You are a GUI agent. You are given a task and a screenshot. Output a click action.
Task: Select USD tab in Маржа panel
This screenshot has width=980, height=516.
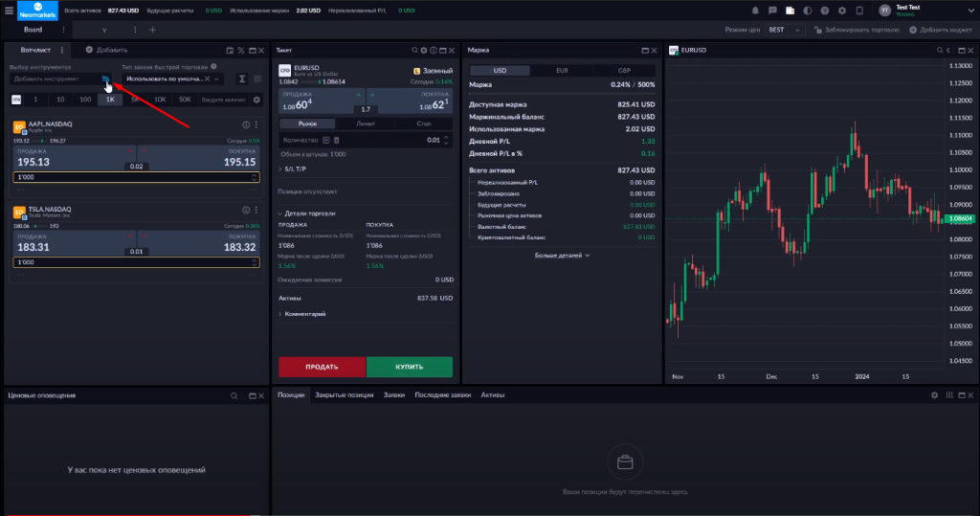[500, 71]
